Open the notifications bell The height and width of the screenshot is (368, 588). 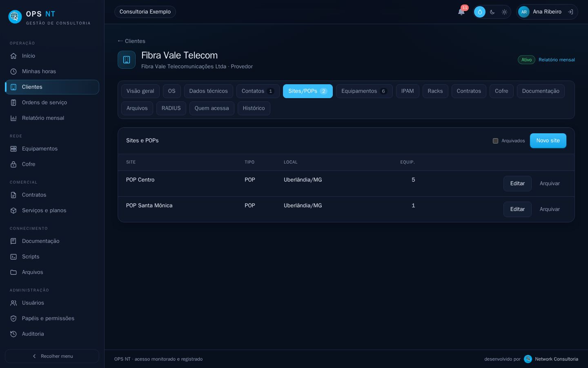[461, 12]
